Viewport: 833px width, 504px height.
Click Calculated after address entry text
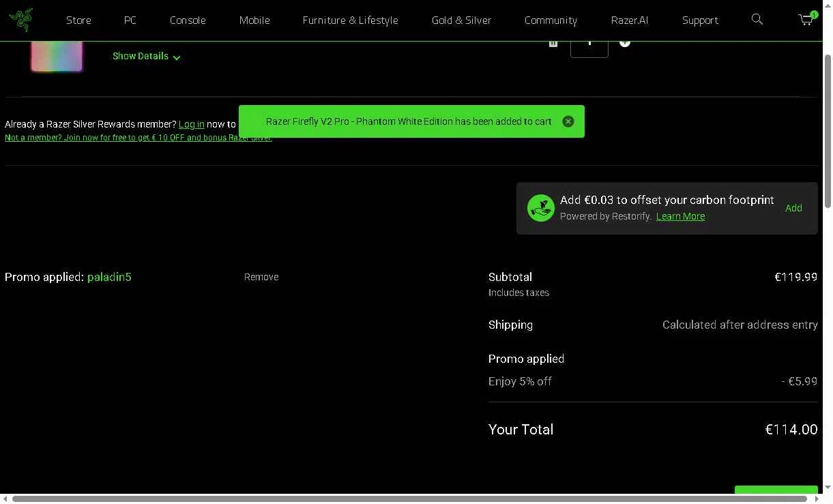(740, 325)
